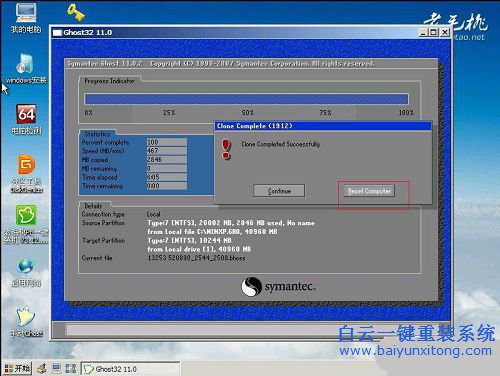Click the Ghost32 window title bar icon
Screen dimensions: 500x376
pyautogui.click(x=57, y=33)
